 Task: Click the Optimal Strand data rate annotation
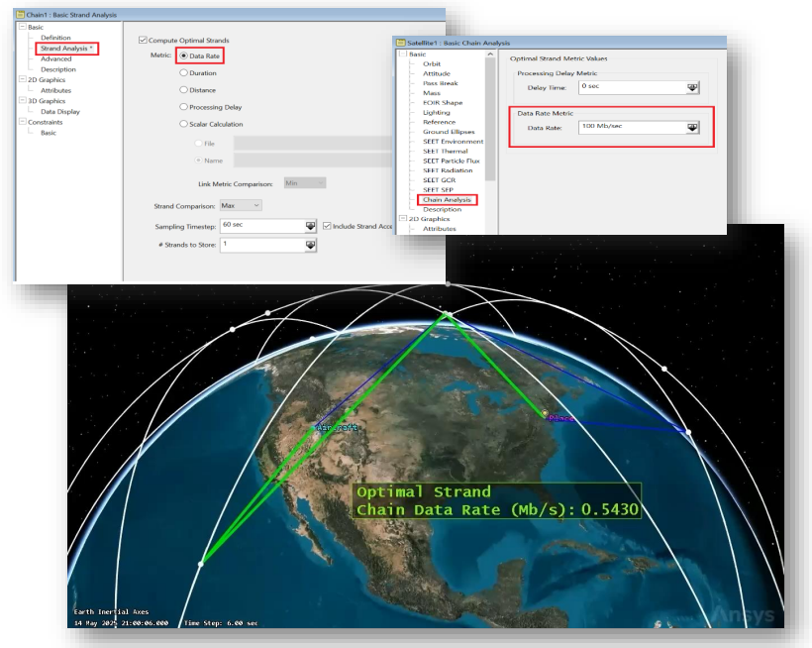click(x=497, y=500)
